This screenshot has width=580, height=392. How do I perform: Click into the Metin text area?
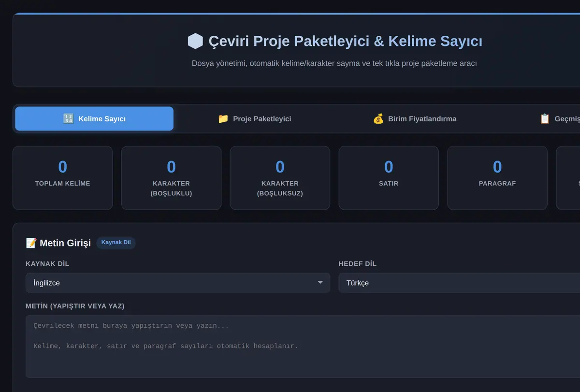point(303,347)
